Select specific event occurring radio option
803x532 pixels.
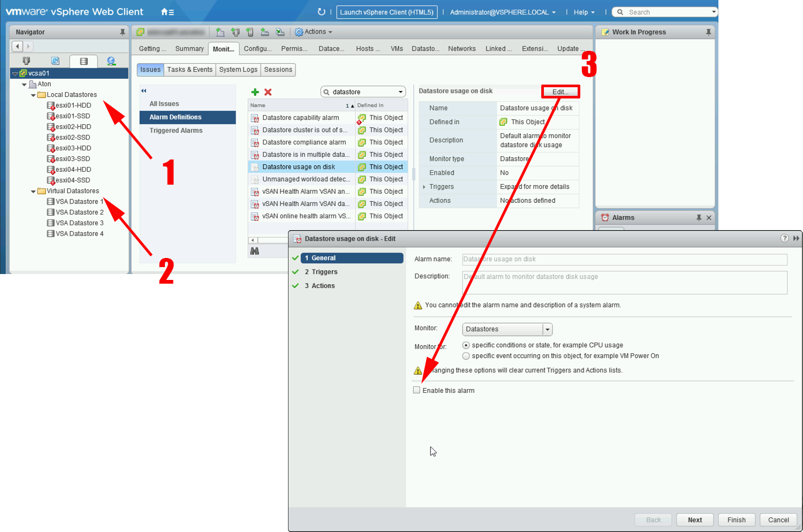pyautogui.click(x=466, y=356)
